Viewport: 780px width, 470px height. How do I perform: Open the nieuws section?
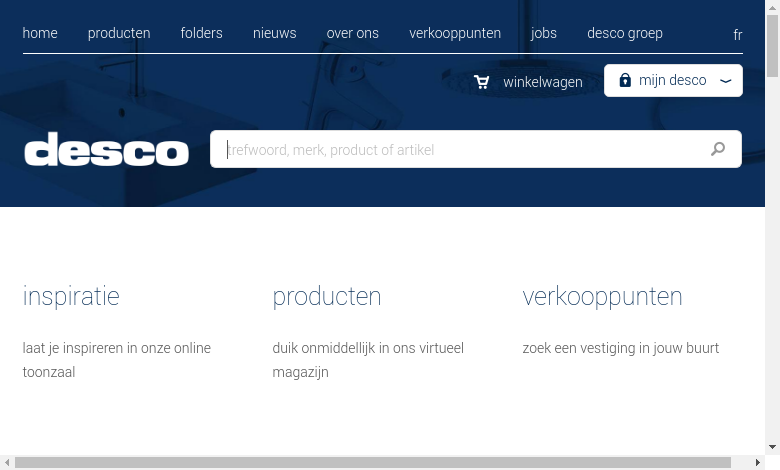click(x=274, y=33)
